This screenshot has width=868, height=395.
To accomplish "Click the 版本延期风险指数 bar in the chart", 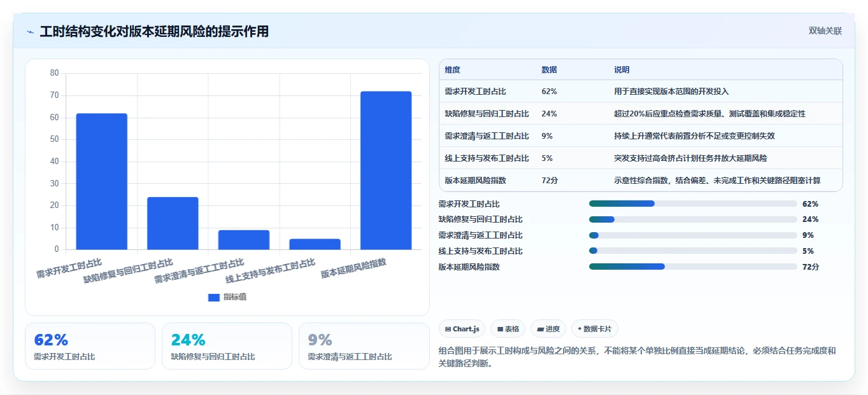I will 386,170.
